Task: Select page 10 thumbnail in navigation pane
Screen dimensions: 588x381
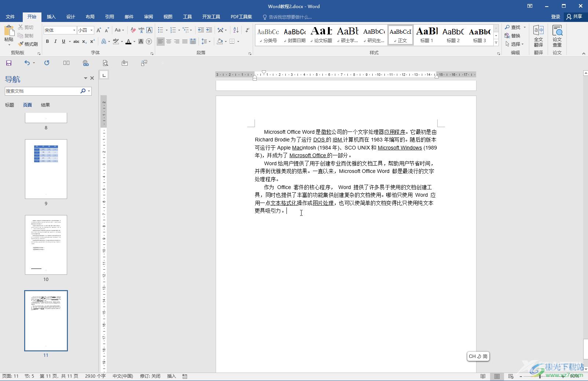Action: pyautogui.click(x=46, y=245)
